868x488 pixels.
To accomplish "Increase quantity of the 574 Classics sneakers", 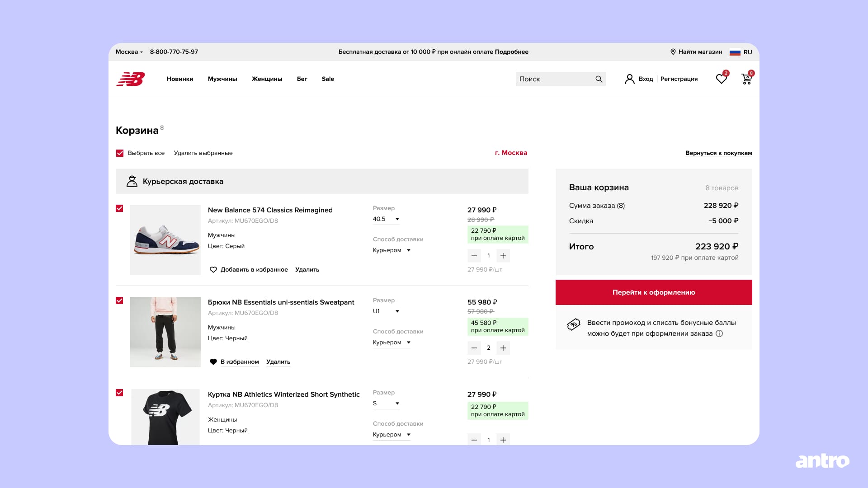I will click(503, 256).
